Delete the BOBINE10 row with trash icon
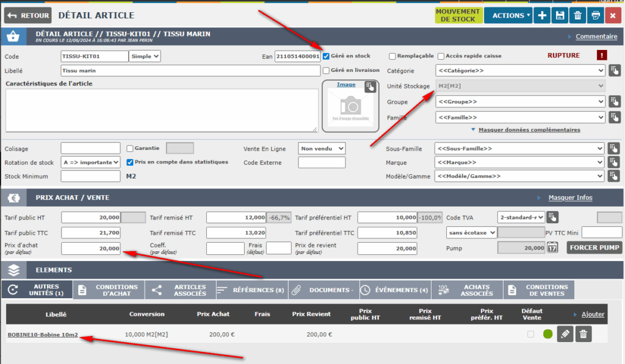The height and width of the screenshot is (364, 625). 584,334
